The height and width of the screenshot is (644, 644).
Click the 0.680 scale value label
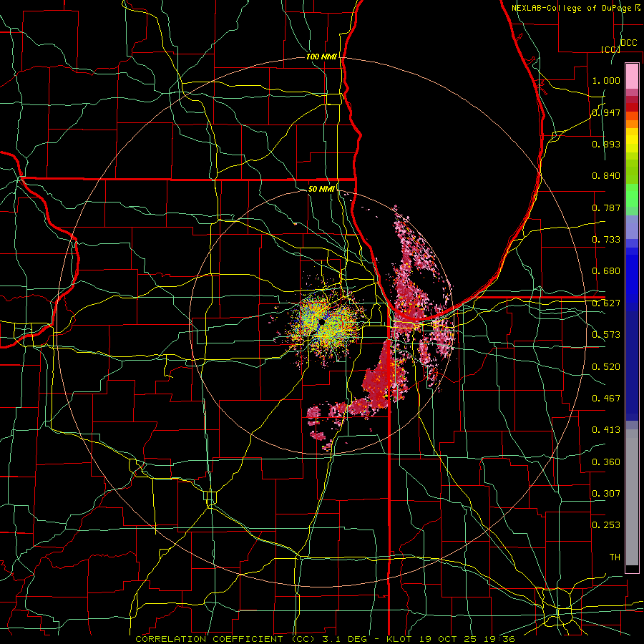(x=606, y=271)
